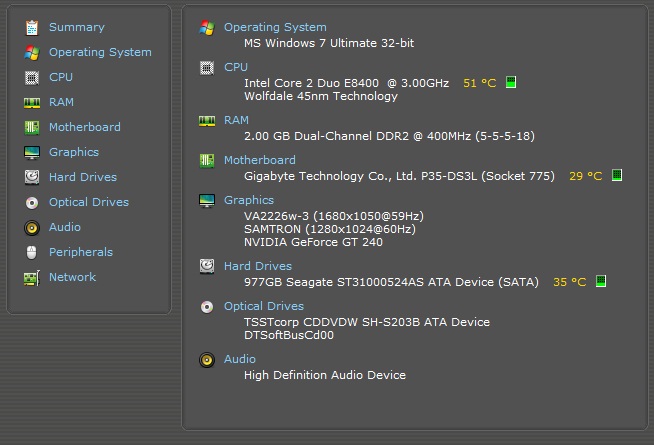Click the Network icon in sidebar

[32, 277]
